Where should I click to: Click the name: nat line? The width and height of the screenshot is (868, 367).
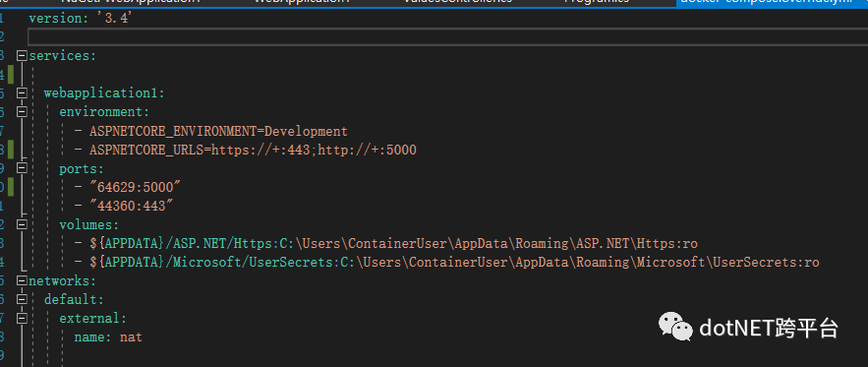[108, 337]
